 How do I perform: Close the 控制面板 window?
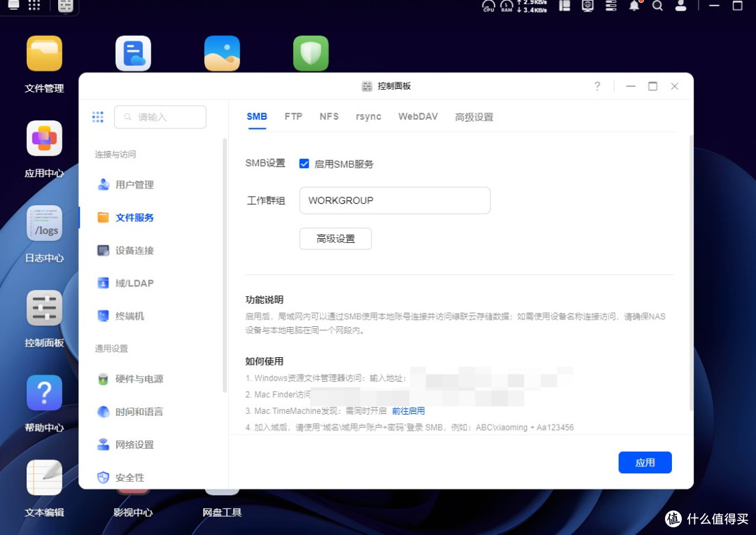click(675, 86)
